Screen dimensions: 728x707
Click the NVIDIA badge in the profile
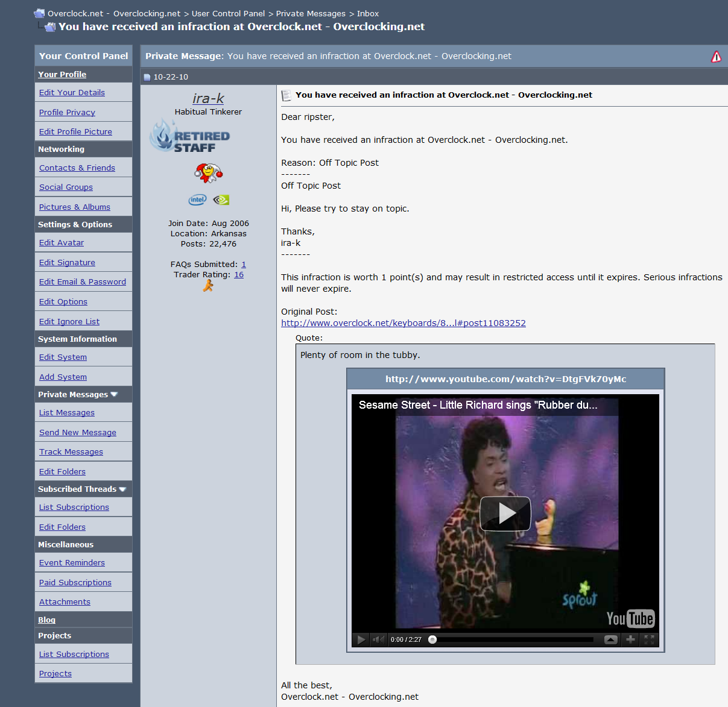click(x=220, y=200)
